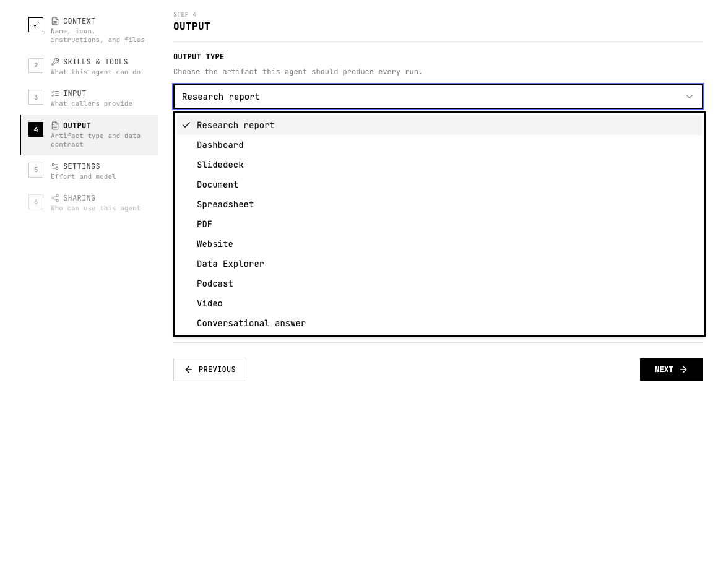The height and width of the screenshot is (588, 718).
Task: Click the Next button label
Action: point(664,370)
